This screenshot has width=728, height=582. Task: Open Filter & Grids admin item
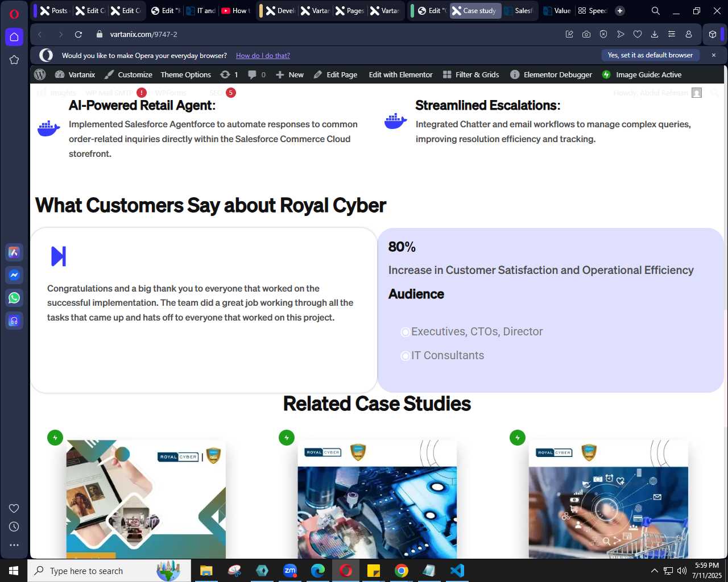(x=471, y=74)
